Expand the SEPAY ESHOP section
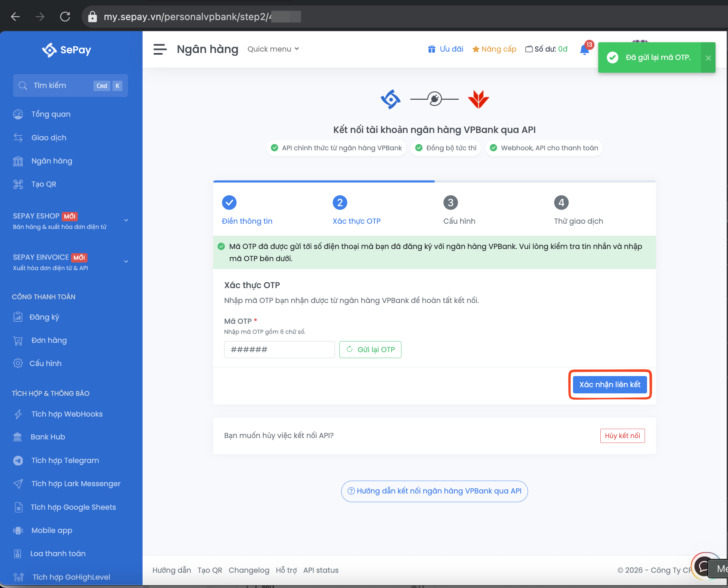This screenshot has width=728, height=588. pos(126,220)
